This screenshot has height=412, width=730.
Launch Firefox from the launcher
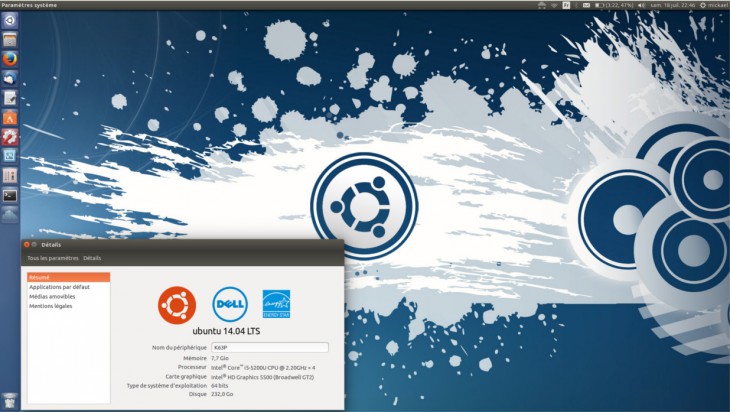point(10,60)
